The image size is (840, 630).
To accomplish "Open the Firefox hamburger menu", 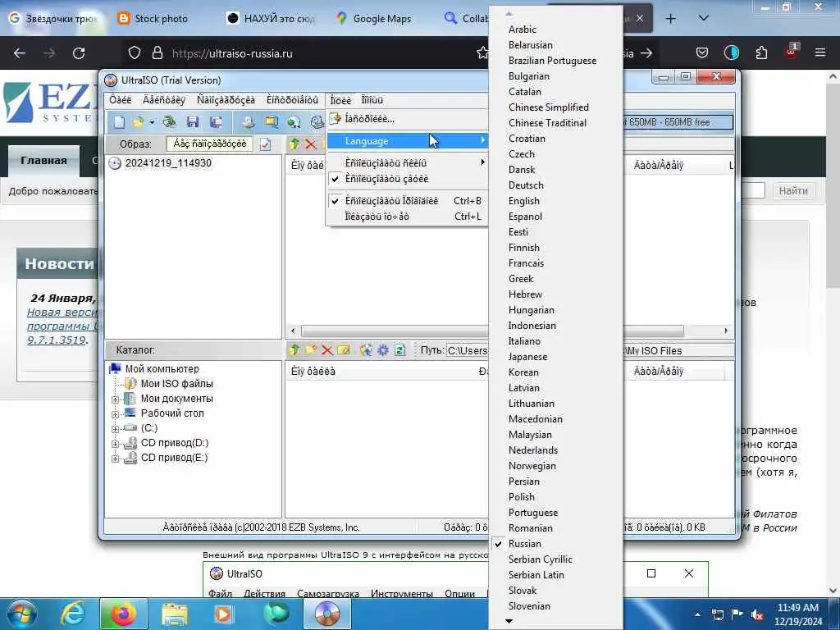I will click(x=819, y=52).
